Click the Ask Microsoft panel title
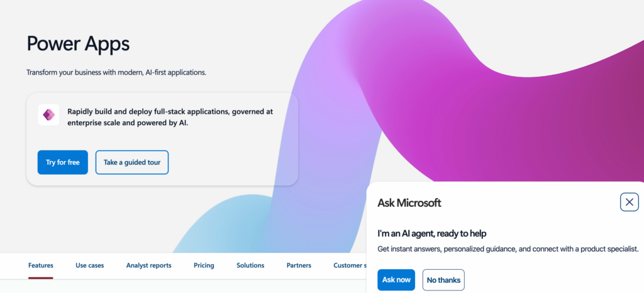 409,202
